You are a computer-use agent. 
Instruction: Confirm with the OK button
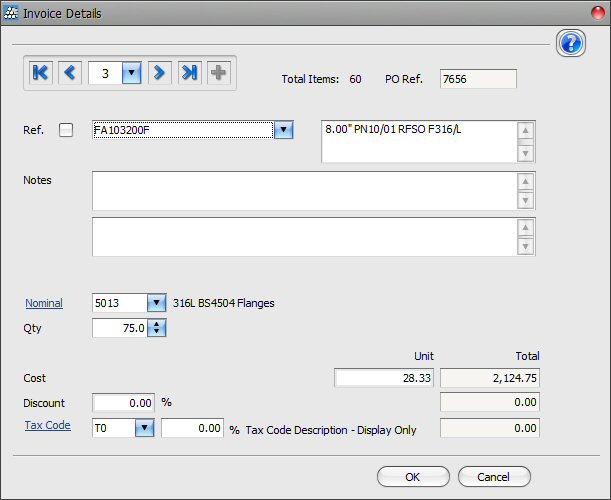(413, 477)
